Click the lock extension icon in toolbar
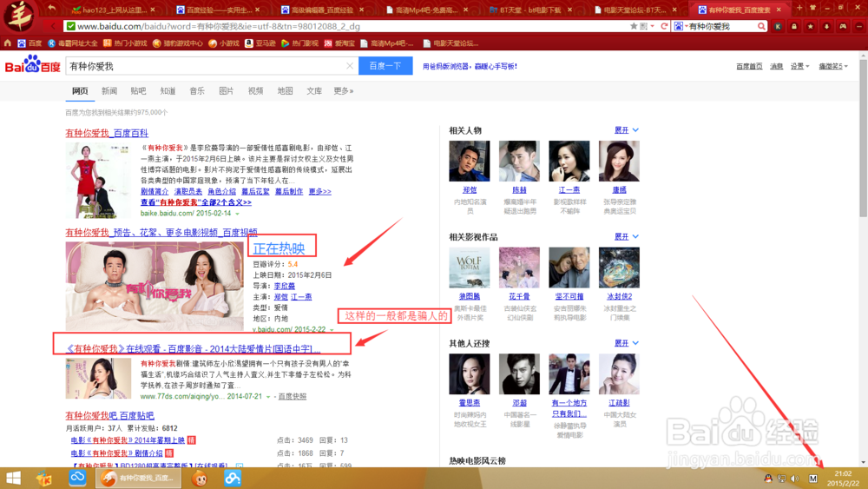The width and height of the screenshot is (868, 489). click(794, 26)
